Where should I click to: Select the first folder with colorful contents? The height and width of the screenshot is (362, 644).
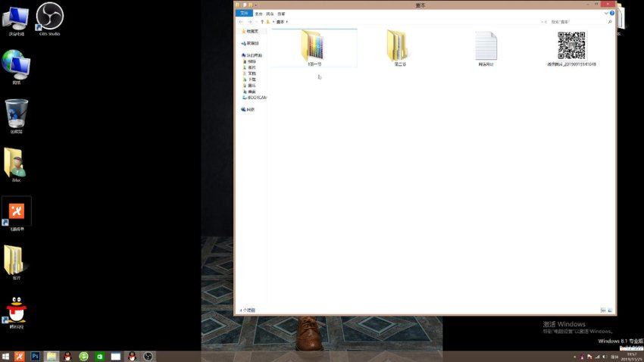coord(314,48)
